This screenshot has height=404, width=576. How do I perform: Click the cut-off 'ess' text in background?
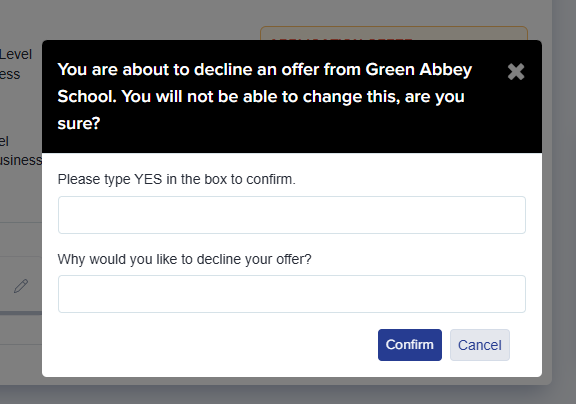click(x=10, y=75)
